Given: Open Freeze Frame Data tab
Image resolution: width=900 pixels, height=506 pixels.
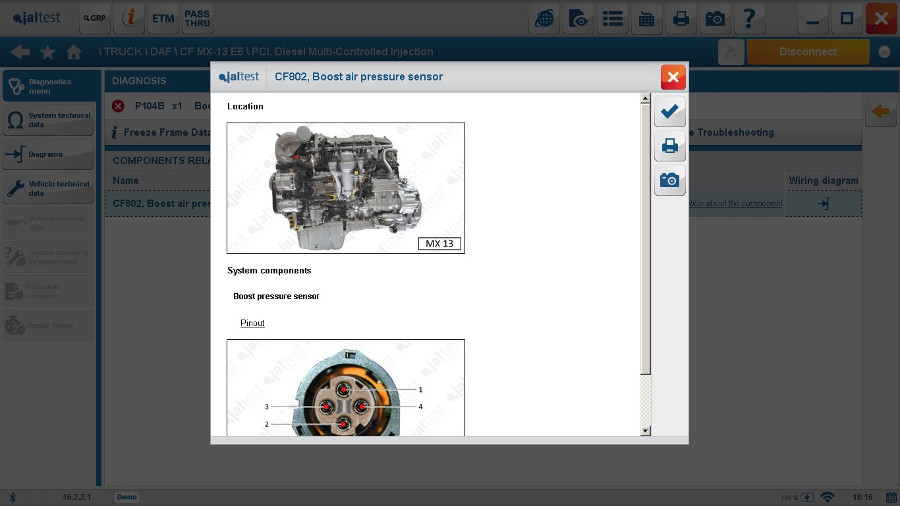Looking at the screenshot, I should pos(158,133).
